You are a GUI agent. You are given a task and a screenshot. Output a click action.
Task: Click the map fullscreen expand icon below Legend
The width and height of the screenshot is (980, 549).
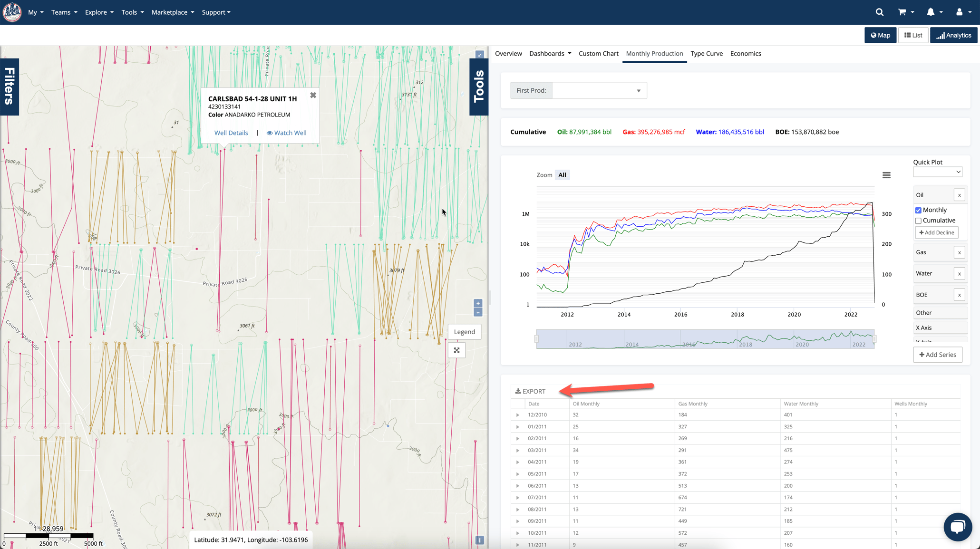pyautogui.click(x=456, y=350)
